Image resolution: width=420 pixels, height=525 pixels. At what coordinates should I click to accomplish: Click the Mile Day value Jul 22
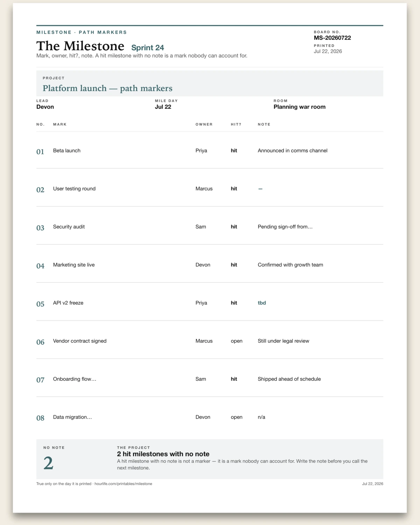pyautogui.click(x=163, y=107)
